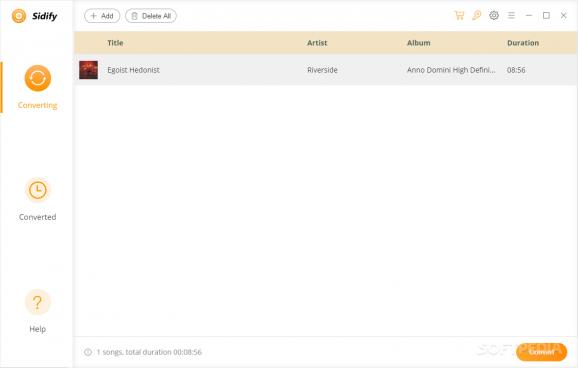Open the Help section
Screen dimensions: 578x368
pyautogui.click(x=38, y=311)
